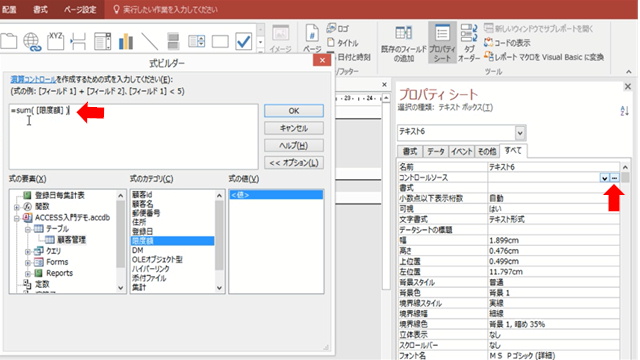The height and width of the screenshot is (360, 640).
Task: Click コードの表示 view code
Action: [507, 43]
